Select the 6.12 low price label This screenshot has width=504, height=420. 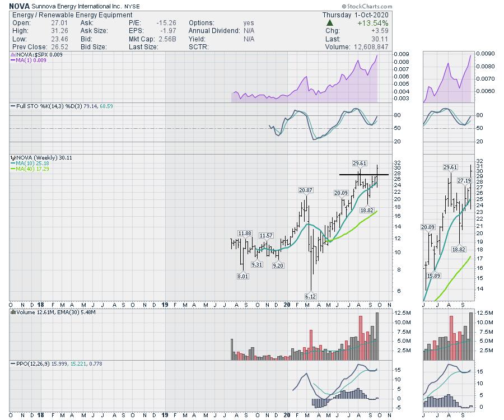(309, 296)
